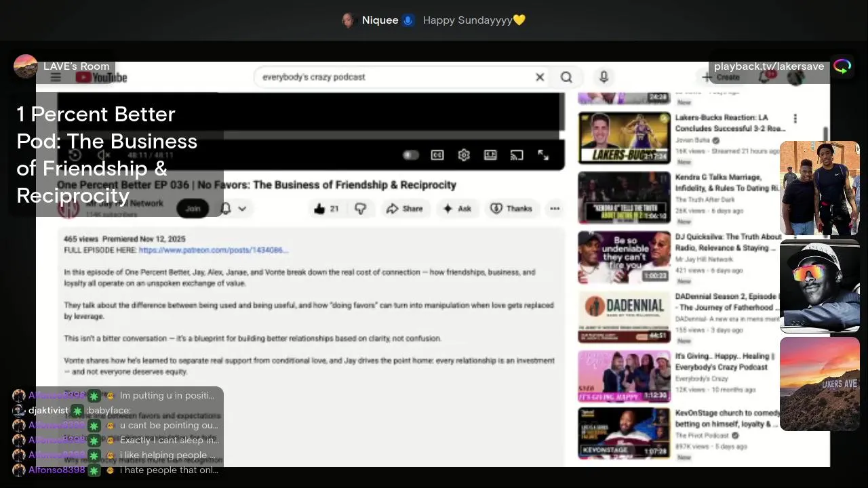Switch to theater mode view
Viewport: 868px width, 488px height.
[x=490, y=155]
